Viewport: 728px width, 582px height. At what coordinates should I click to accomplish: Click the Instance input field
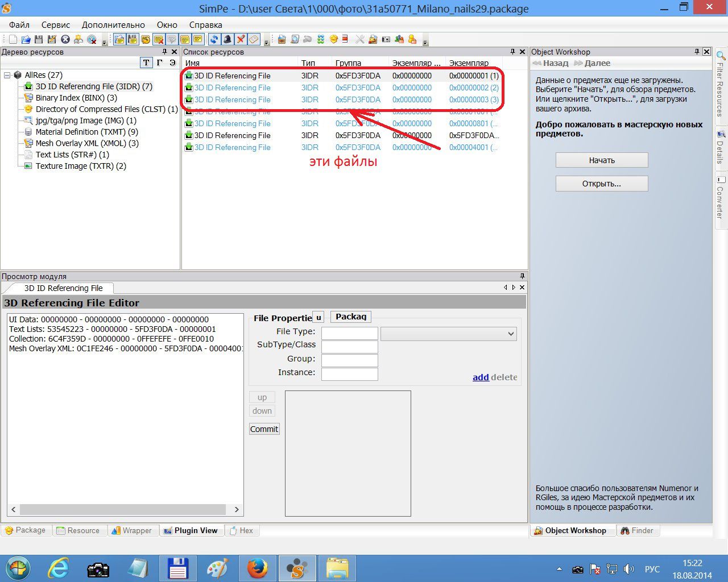[x=349, y=373]
